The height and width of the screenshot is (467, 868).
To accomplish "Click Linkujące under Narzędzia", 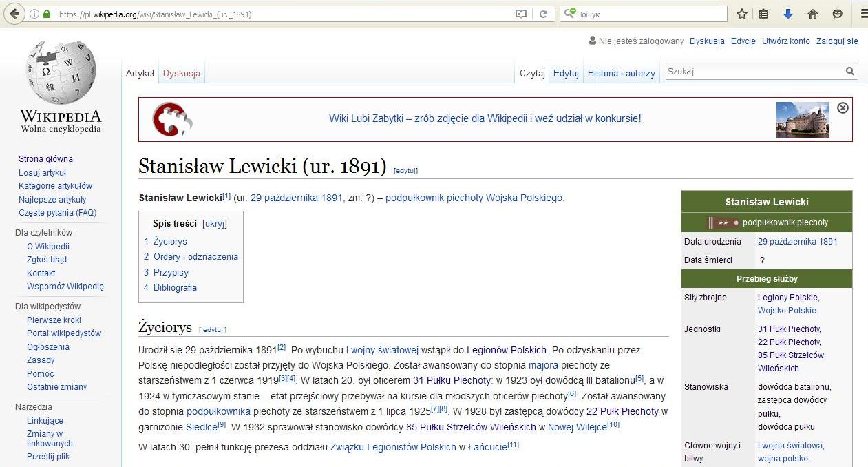I will point(45,420).
